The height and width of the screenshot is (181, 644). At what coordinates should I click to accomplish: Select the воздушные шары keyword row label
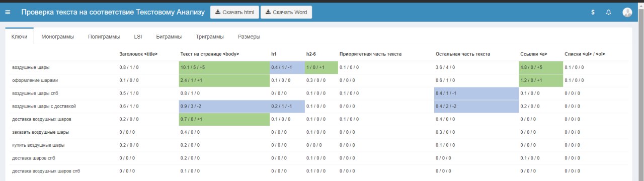[x=31, y=67]
